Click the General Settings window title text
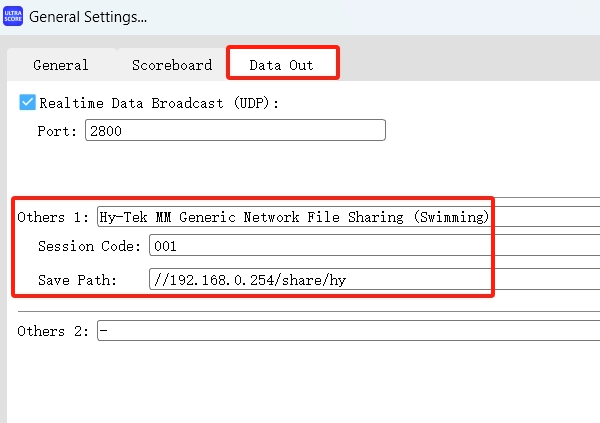 click(88, 17)
